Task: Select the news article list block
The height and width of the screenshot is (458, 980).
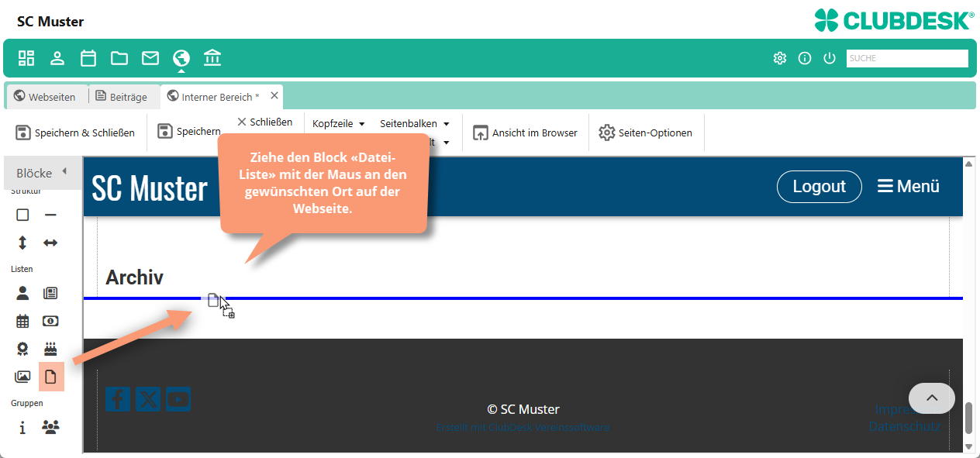Action: 50,293
